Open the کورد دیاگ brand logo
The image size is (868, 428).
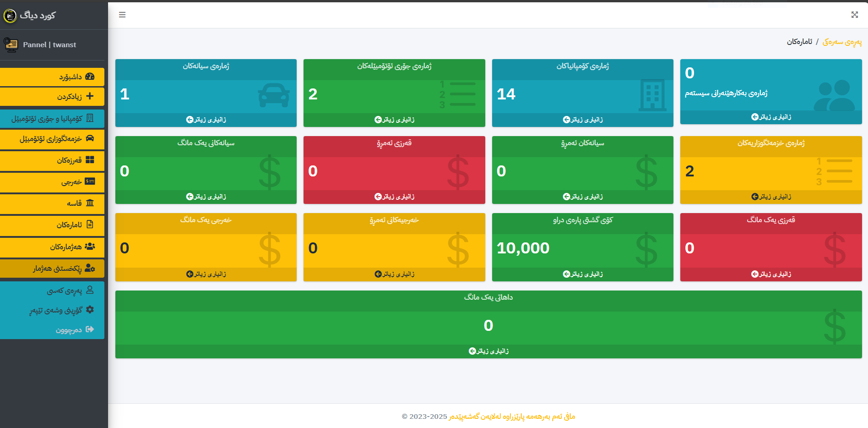10,16
